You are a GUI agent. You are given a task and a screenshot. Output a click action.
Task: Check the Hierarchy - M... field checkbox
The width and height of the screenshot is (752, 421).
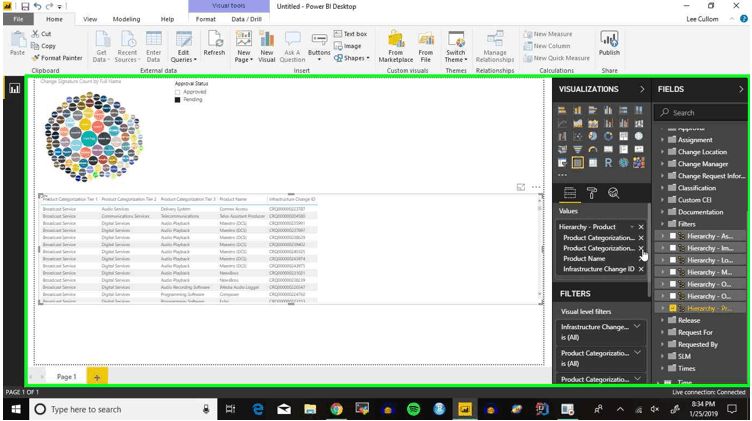point(672,272)
